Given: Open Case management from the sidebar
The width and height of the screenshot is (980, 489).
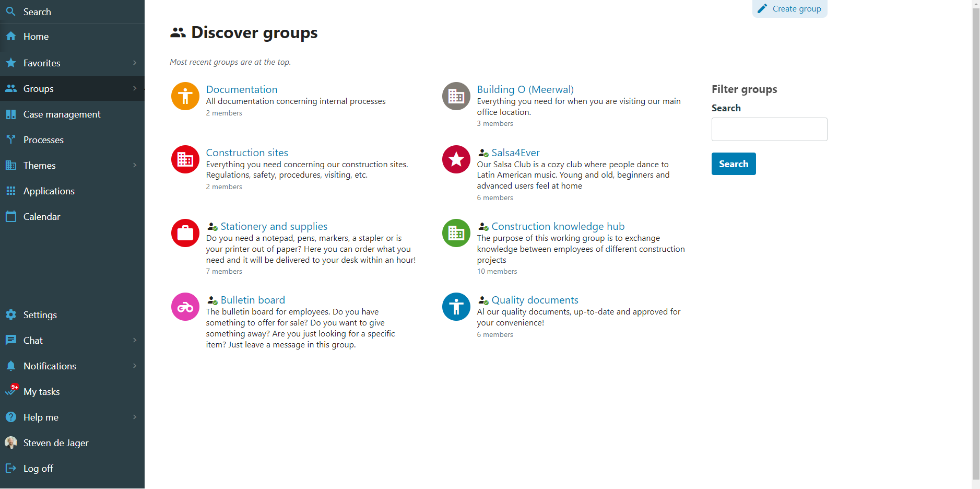Looking at the screenshot, I should (62, 114).
